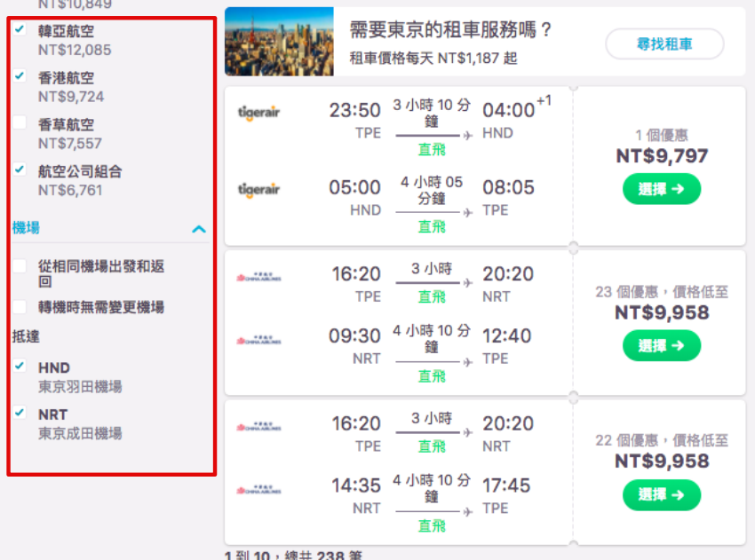The image size is (755, 560).
Task: Click the NT$9,797 price
Action: (662, 156)
